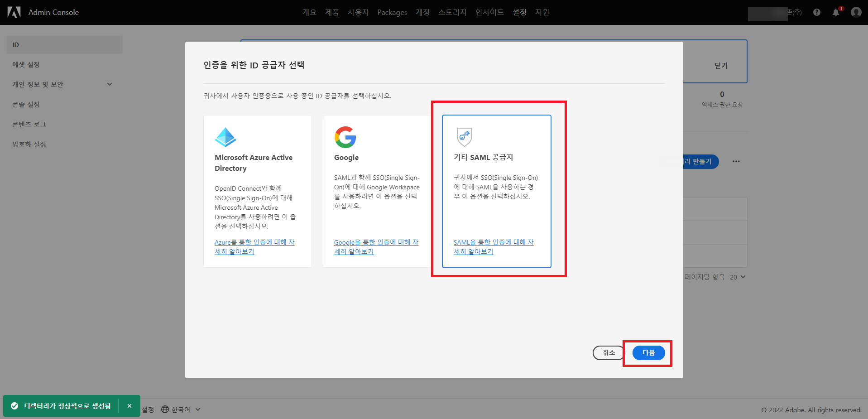The height and width of the screenshot is (419, 868).
Task: Open the help question mark icon
Action: 817,12
